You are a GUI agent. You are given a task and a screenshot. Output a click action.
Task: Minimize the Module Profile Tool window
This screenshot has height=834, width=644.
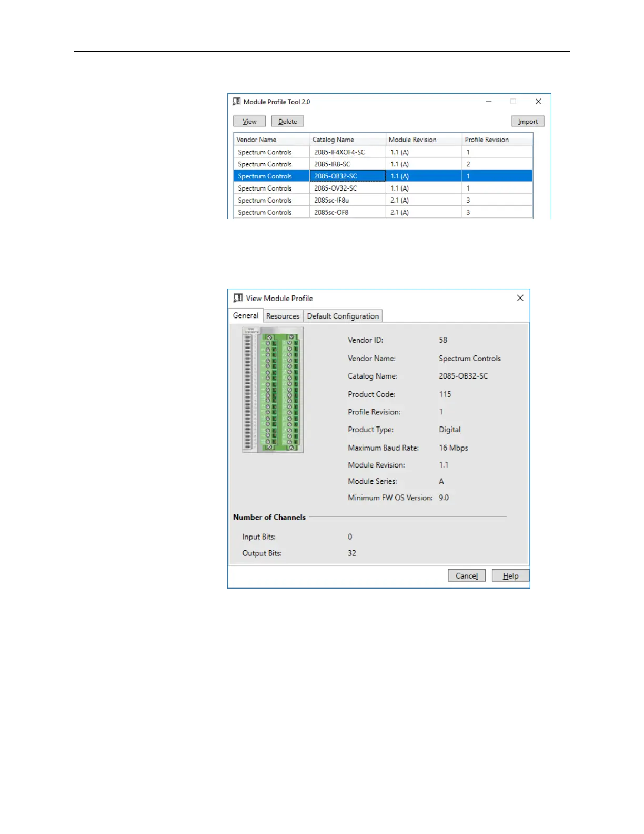(489, 102)
